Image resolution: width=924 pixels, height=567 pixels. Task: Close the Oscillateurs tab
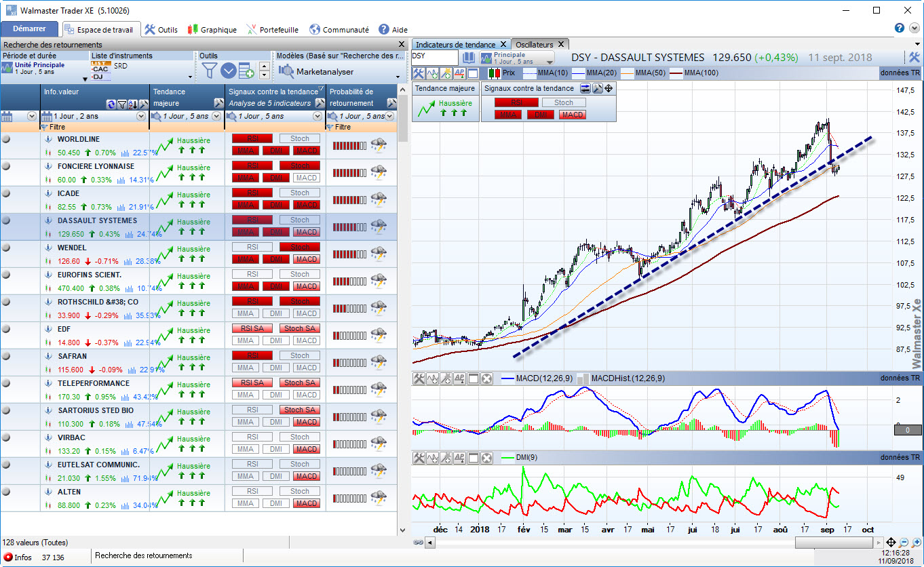[x=561, y=44]
